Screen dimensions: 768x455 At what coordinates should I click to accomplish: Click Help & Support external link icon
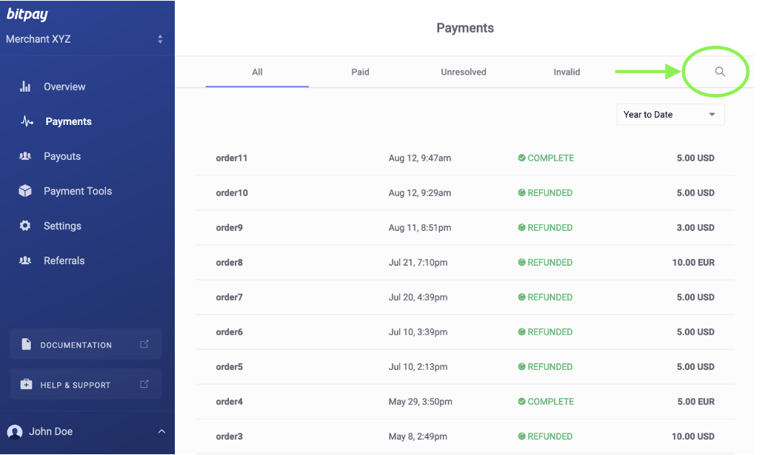(x=144, y=384)
